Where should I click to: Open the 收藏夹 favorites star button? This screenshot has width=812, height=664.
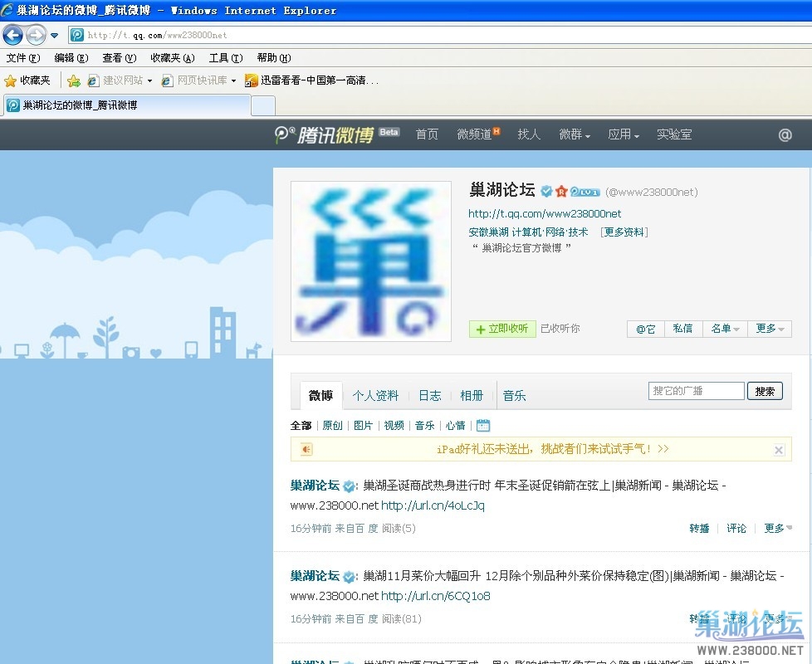tap(27, 81)
